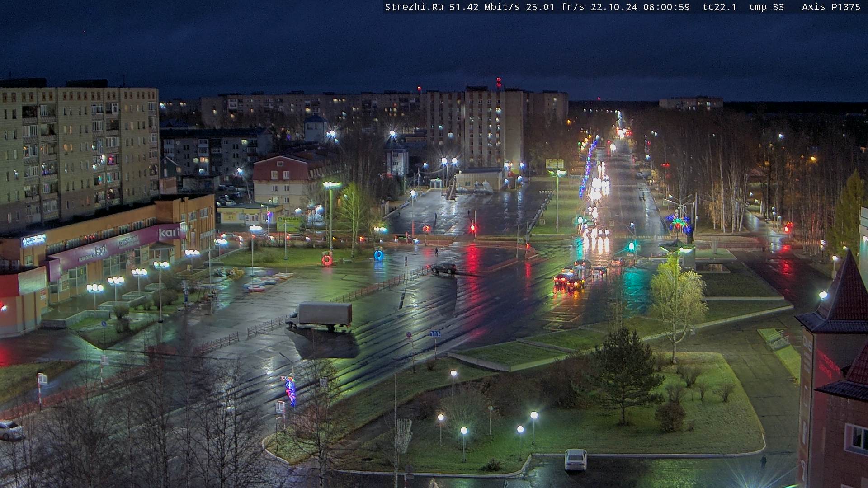The height and width of the screenshot is (488, 868).
Task: Click the 'tc22.1' overlay value
Action: tap(720, 7)
